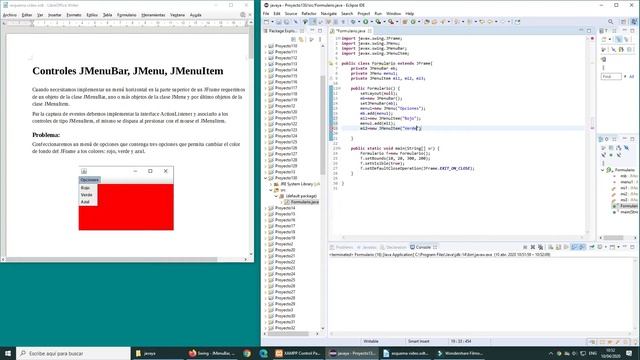Viewport: 640px width, 360px height.
Task: Click the pin-to-last-position toolbar icon
Action: coord(517,22)
